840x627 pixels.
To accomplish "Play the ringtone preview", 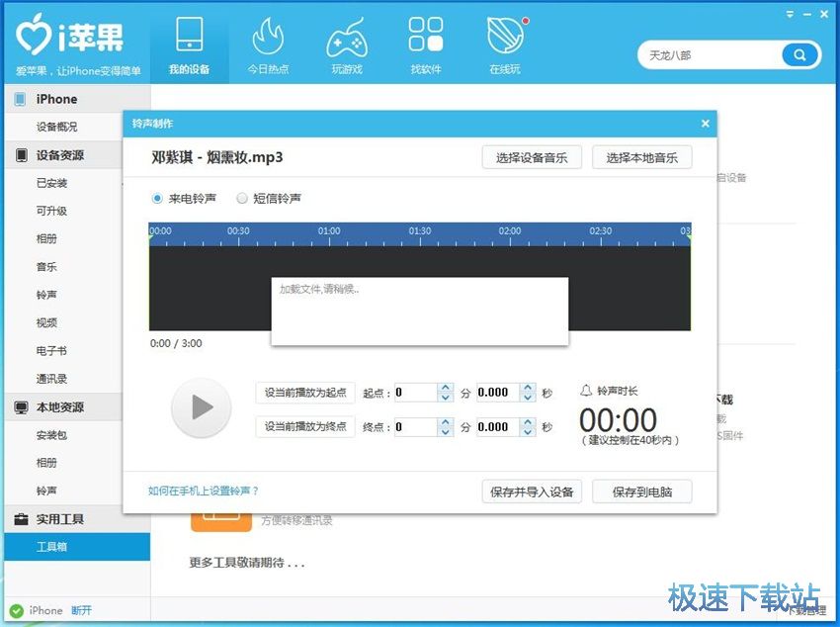I will pos(202,407).
